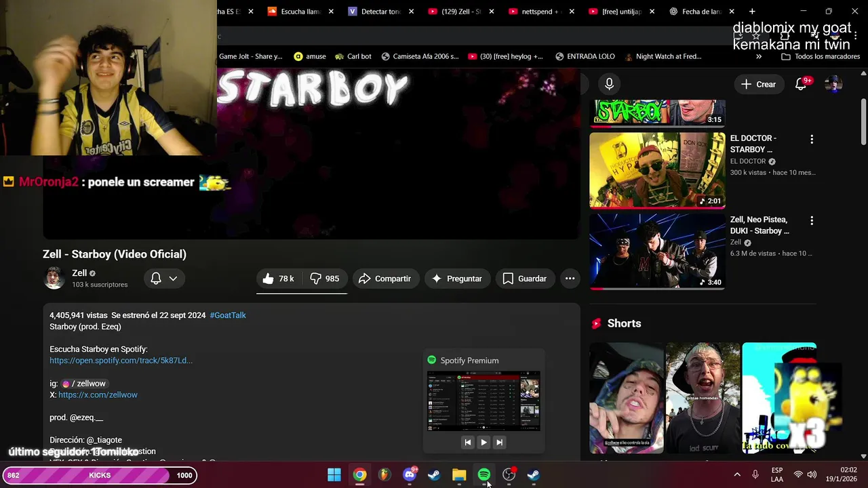Skip to next track in Spotify preview
Viewport: 868px width, 488px height.
[x=499, y=442]
